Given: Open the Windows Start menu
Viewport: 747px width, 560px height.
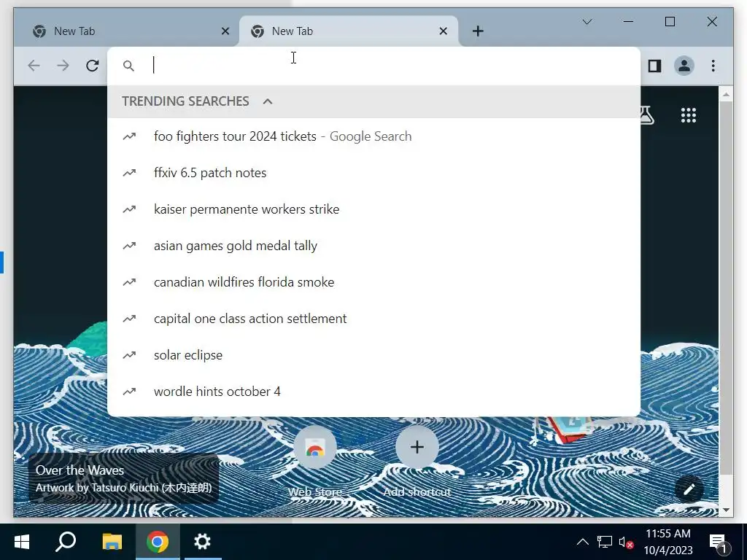Looking at the screenshot, I should coord(21,542).
